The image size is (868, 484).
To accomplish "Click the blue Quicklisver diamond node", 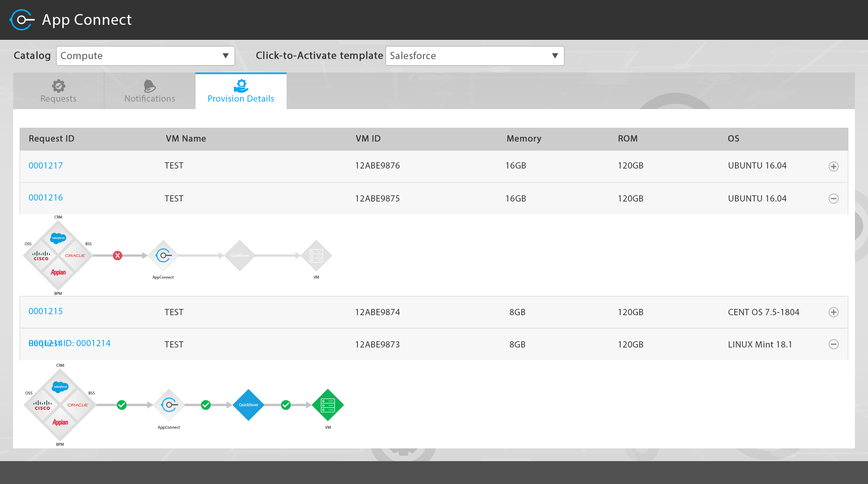I will click(248, 405).
